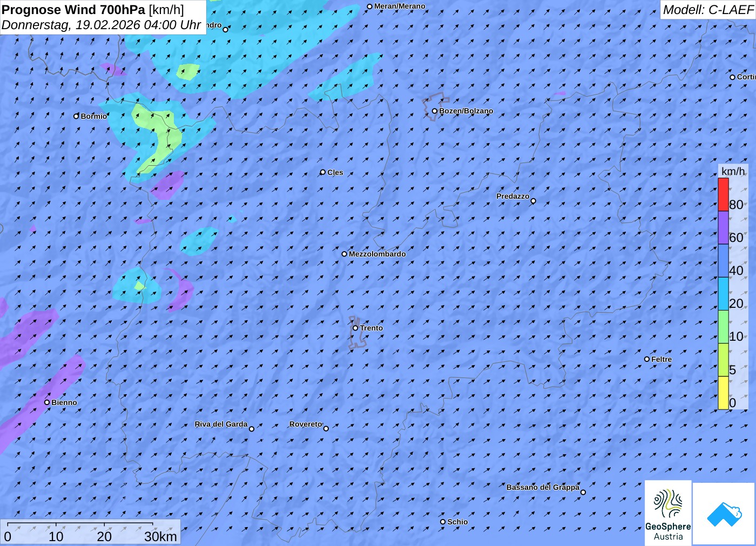Click the GeoSphere Austria logo

point(668,513)
